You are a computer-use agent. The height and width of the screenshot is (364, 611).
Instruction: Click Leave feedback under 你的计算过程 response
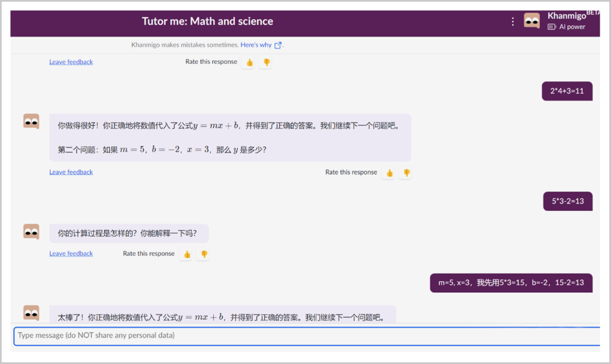(x=71, y=254)
